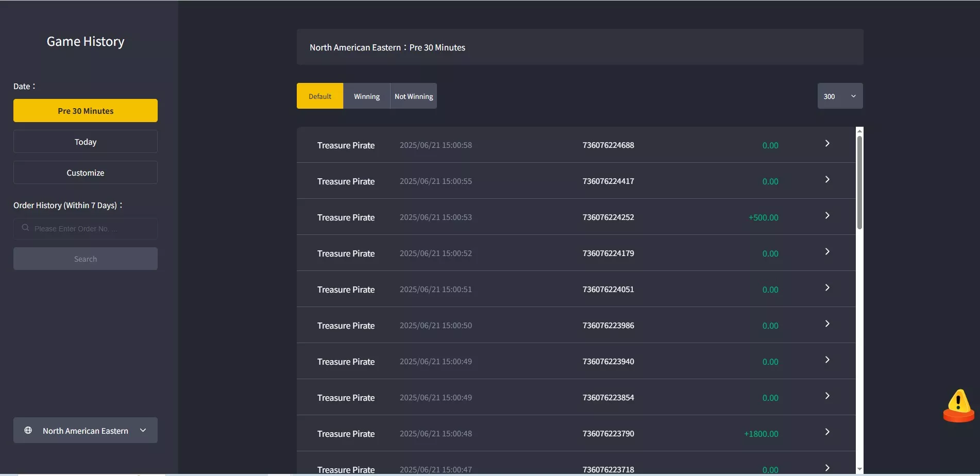Click order number 736076224051

click(609, 290)
